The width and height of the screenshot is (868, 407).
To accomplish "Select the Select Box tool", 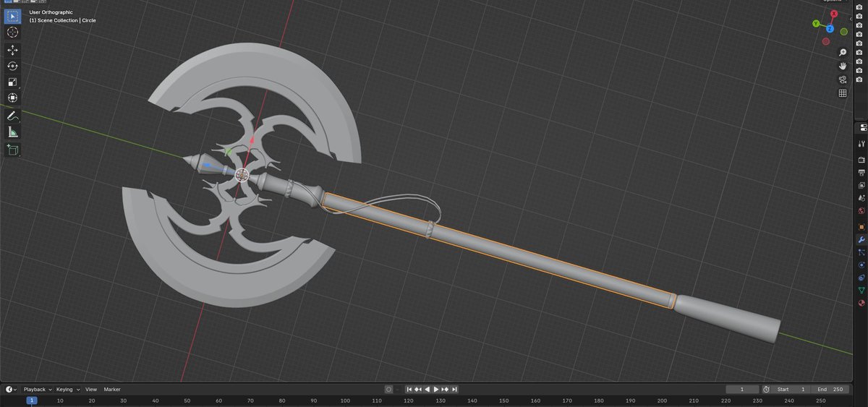I will point(12,15).
